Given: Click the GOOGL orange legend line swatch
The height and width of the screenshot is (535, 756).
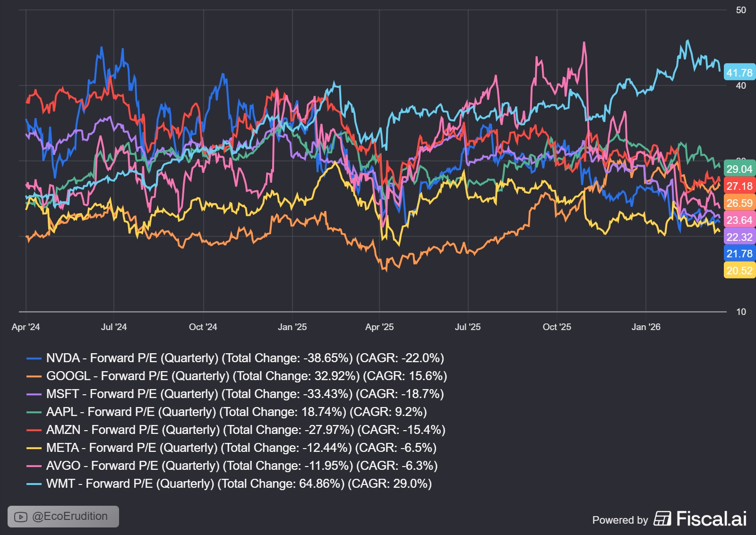Looking at the screenshot, I should pyautogui.click(x=34, y=376).
